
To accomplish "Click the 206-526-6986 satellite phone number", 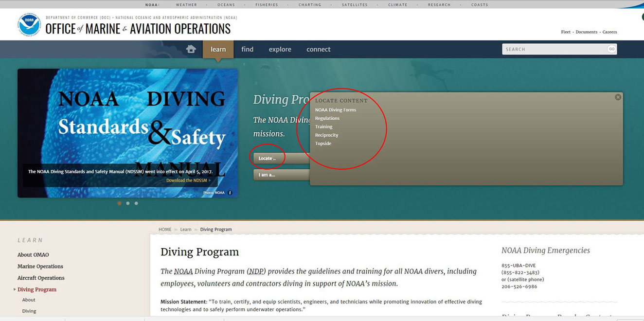I will point(519,286).
